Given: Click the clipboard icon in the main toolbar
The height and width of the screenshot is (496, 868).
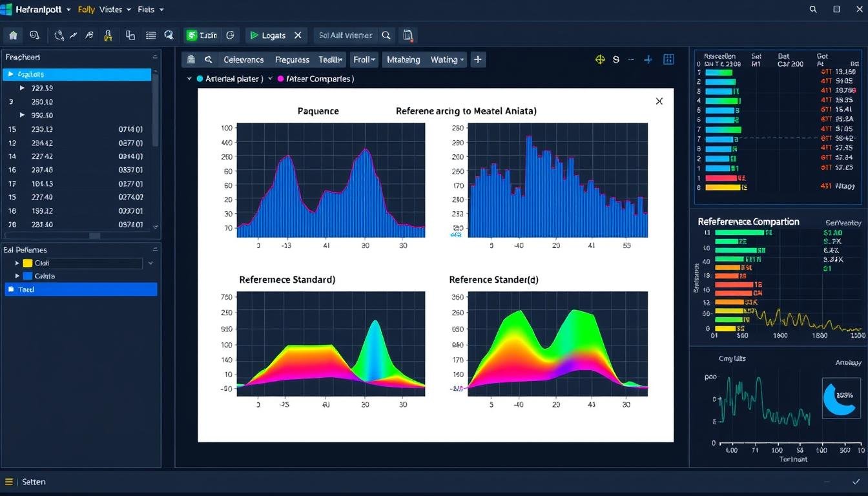Looking at the screenshot, I should (x=408, y=36).
